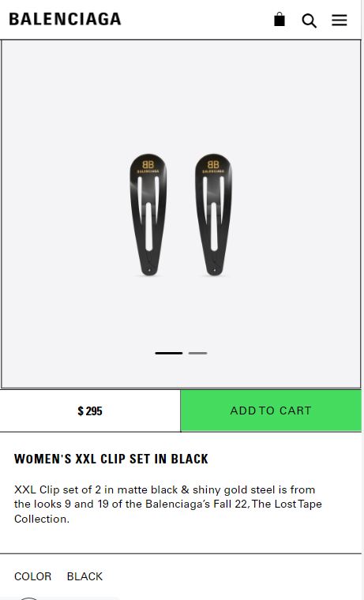Click the Women's XXL Clip Set title
Image resolution: width=364 pixels, height=600 pixels.
click(x=111, y=459)
